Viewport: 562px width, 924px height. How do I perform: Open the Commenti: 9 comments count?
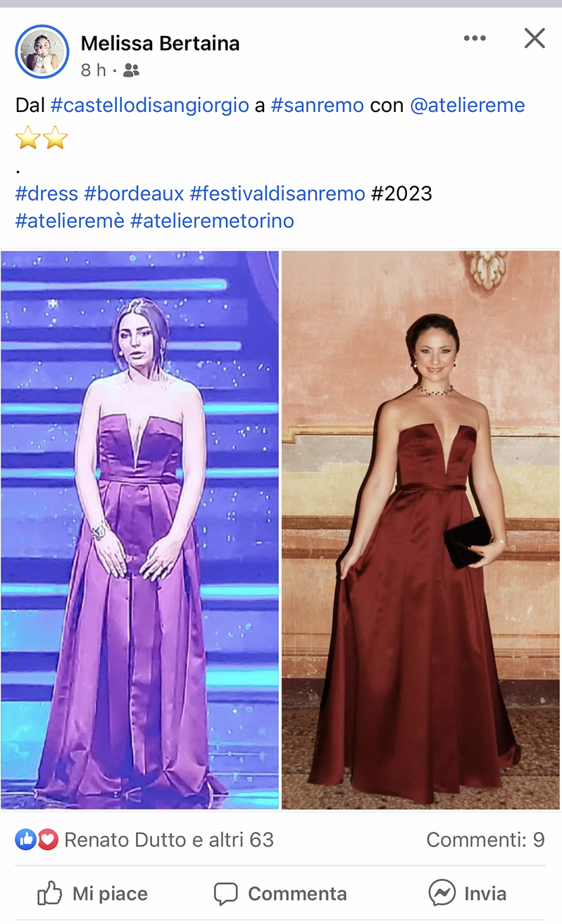click(x=485, y=839)
